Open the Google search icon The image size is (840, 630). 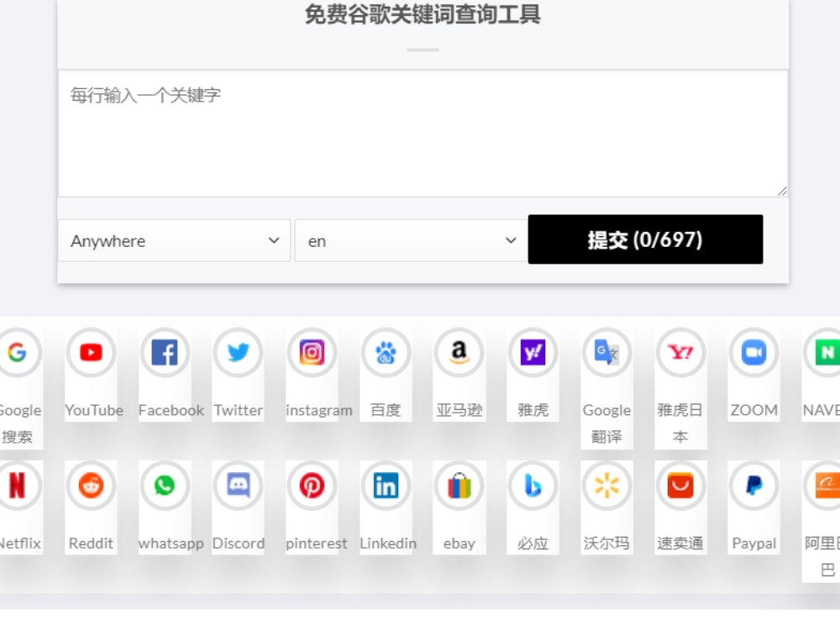click(17, 353)
